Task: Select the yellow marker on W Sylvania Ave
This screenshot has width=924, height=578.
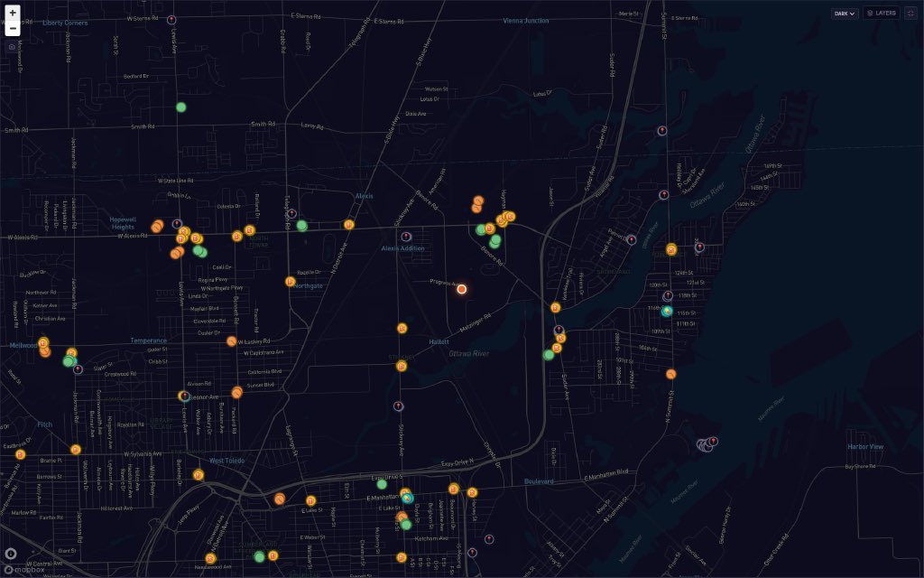Action: tap(76, 450)
